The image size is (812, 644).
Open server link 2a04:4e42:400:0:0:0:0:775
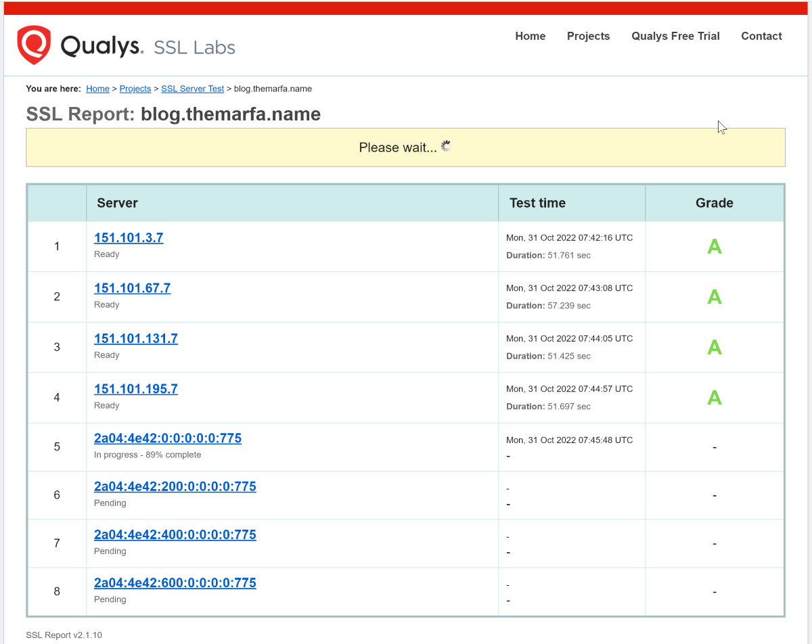(x=175, y=534)
